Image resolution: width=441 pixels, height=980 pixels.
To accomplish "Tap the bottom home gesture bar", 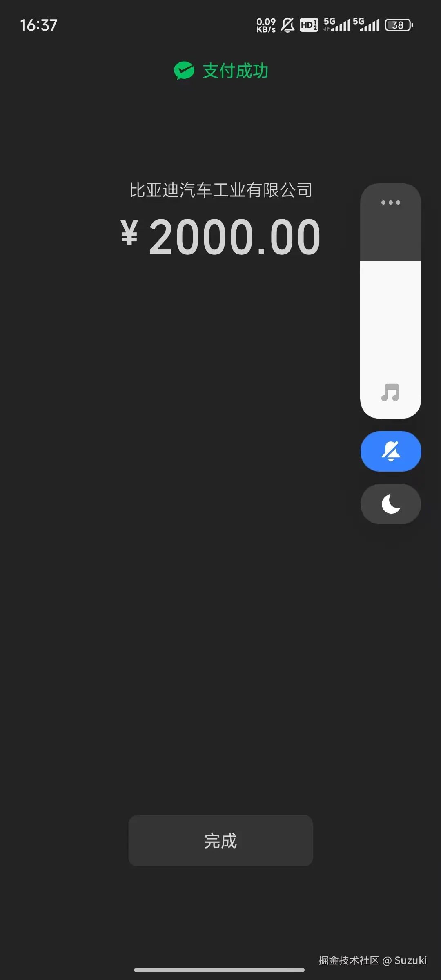I will (219, 970).
